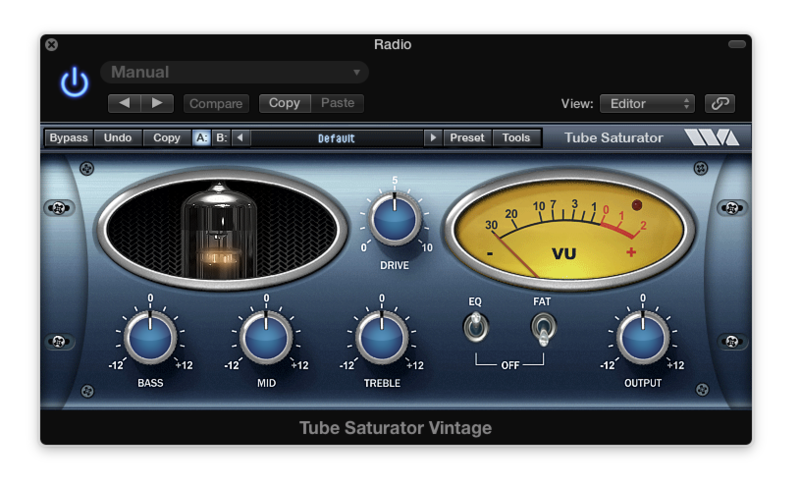Open the Preset menu
The height and width of the screenshot is (486, 800).
pyautogui.click(x=466, y=138)
